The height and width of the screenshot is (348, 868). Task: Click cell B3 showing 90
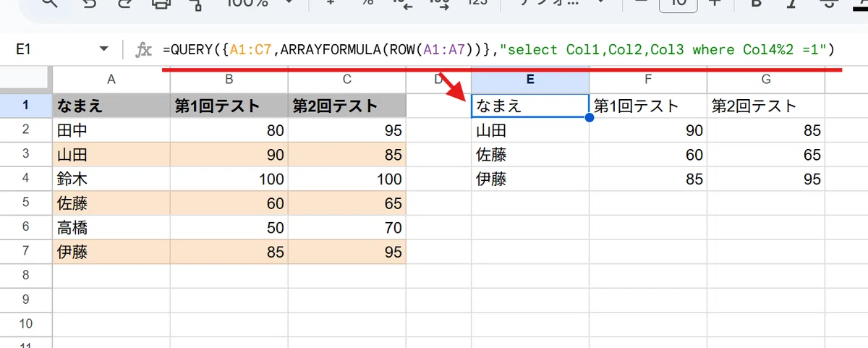(229, 154)
